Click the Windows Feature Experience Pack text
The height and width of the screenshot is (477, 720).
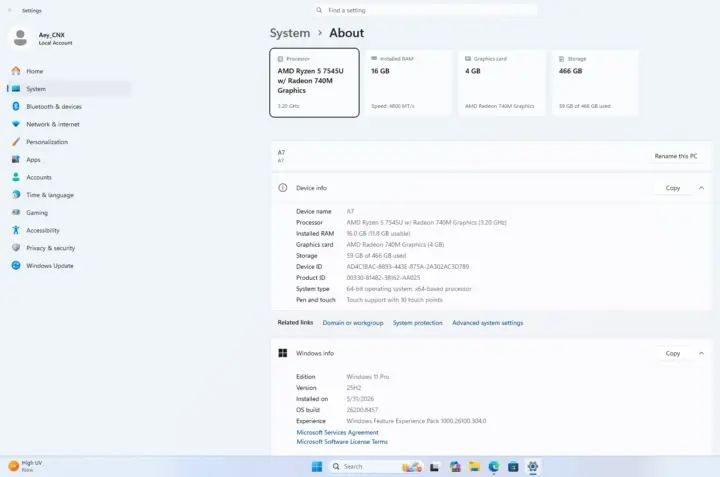(x=416, y=421)
